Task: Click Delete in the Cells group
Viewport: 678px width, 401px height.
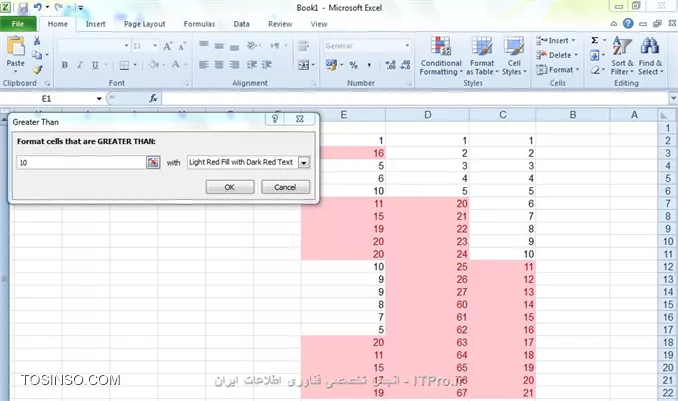Action: pos(557,55)
